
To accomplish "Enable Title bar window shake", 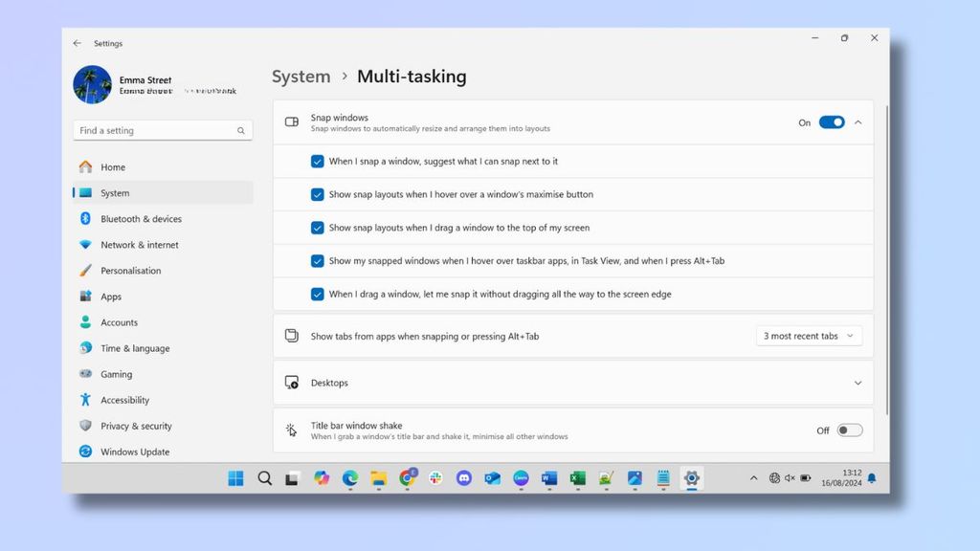I will pyautogui.click(x=851, y=430).
